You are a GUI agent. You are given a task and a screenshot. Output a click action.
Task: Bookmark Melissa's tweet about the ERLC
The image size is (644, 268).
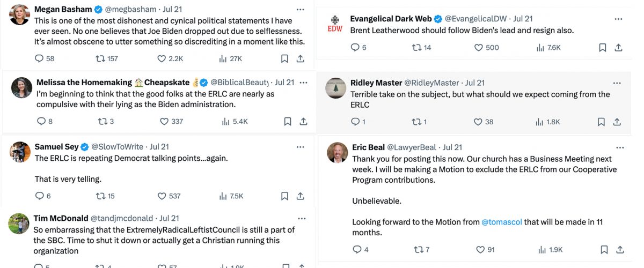click(x=288, y=122)
